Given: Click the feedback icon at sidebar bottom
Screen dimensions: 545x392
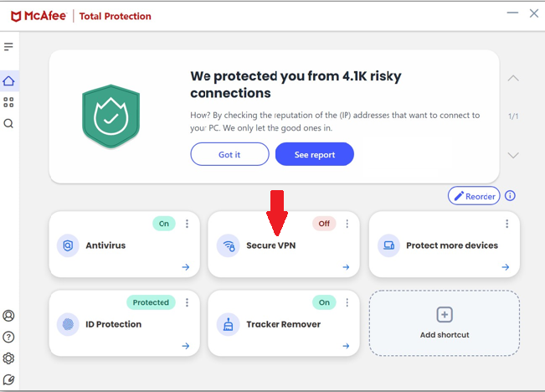Looking at the screenshot, I should (8, 379).
